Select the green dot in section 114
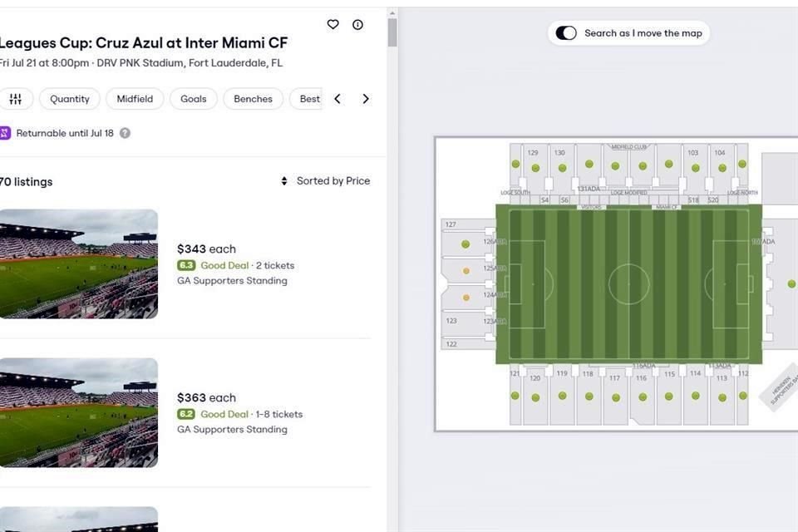Screen dimensions: 798x532 (x=696, y=396)
